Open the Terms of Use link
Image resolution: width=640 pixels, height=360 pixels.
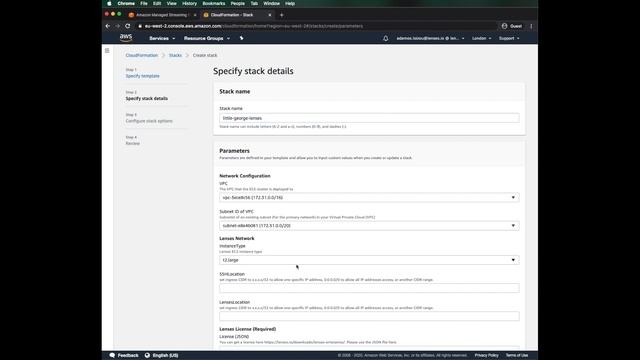click(517, 356)
